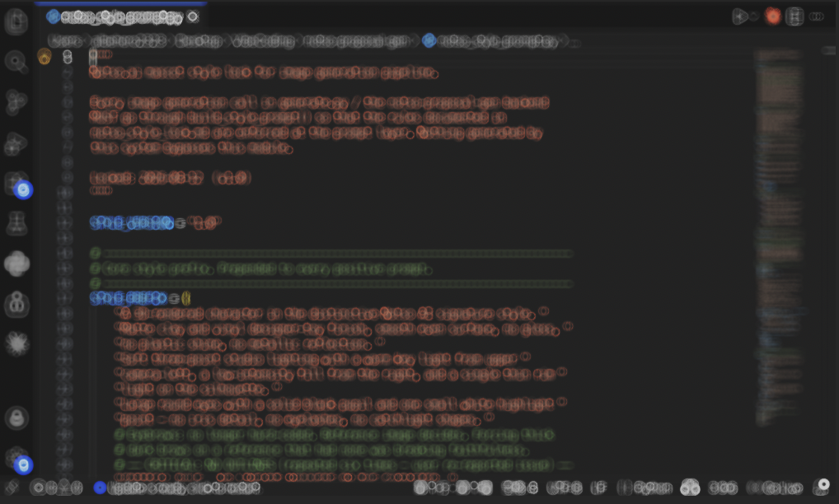Open the remote window status bar button
Viewport: 839px width, 504px height.
click(12, 488)
